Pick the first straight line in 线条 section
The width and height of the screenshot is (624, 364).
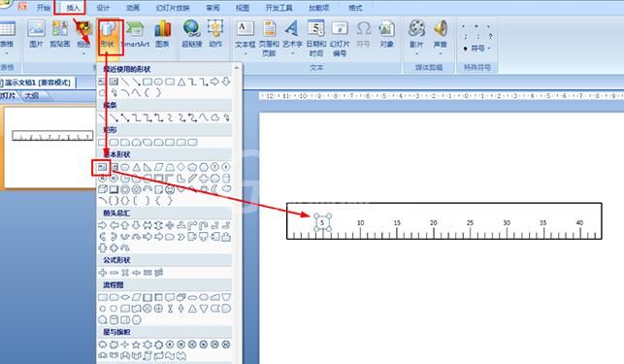click(102, 117)
